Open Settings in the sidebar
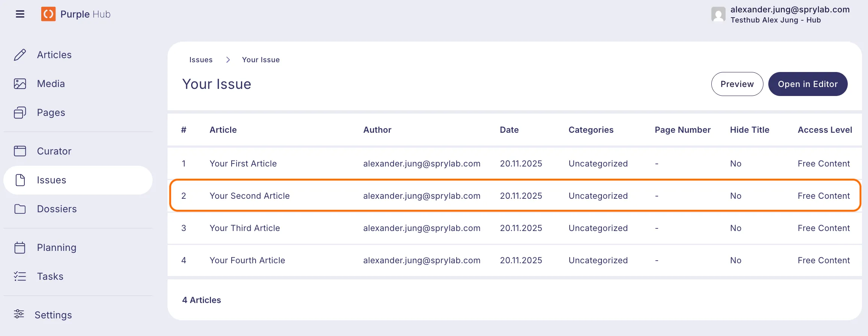The width and height of the screenshot is (868, 336). coord(53,315)
